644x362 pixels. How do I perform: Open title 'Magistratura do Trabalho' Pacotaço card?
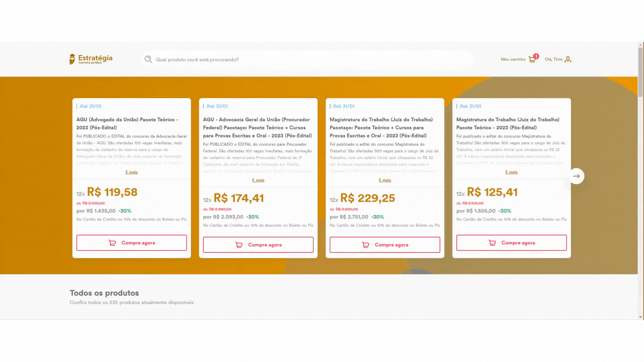click(x=381, y=127)
